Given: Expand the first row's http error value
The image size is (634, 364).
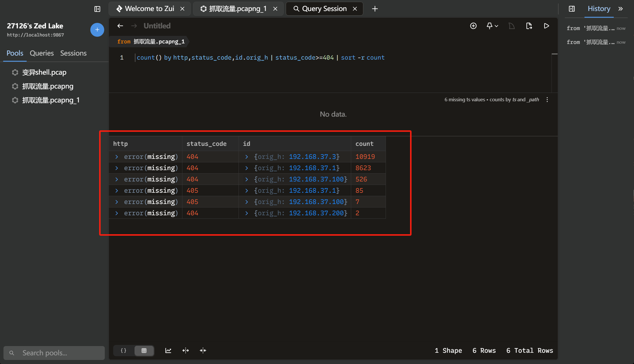Looking at the screenshot, I should [x=117, y=157].
